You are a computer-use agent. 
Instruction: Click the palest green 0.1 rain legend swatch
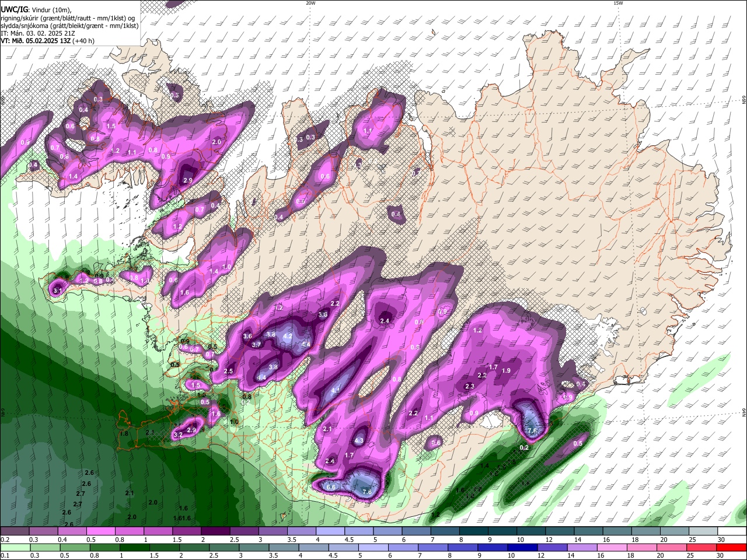coord(15,548)
